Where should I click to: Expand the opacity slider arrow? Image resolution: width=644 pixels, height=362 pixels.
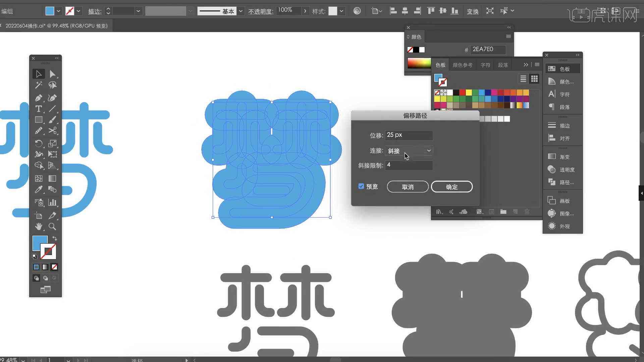point(305,11)
